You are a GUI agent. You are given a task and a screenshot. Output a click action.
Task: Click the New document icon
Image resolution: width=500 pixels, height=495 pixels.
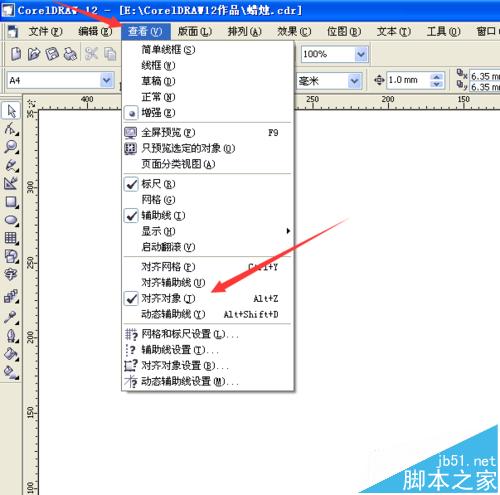coord(16,54)
